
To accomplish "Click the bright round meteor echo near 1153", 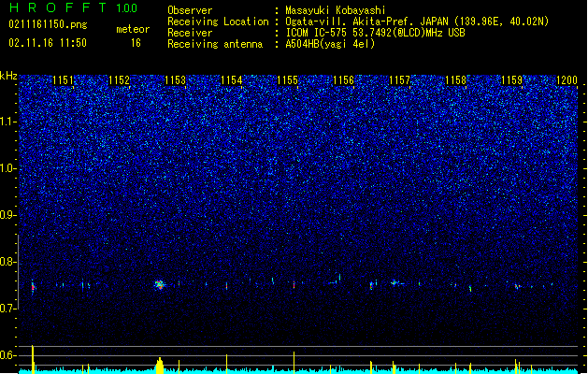I will (x=160, y=285).
